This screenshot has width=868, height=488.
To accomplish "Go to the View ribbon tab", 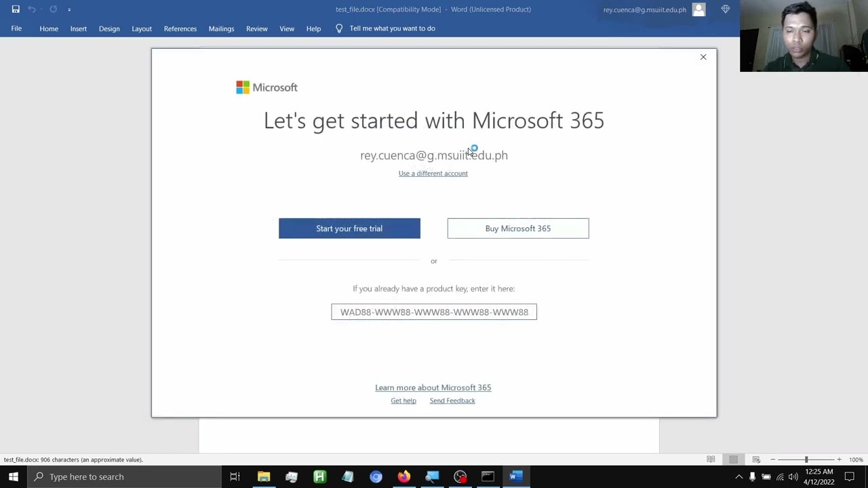I will point(287,28).
